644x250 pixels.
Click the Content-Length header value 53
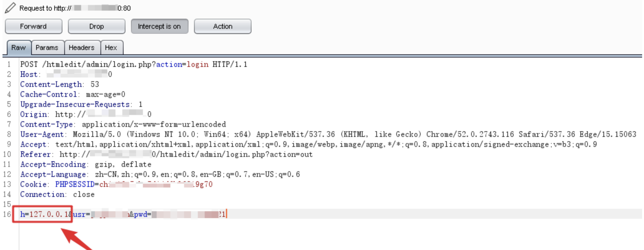point(95,84)
